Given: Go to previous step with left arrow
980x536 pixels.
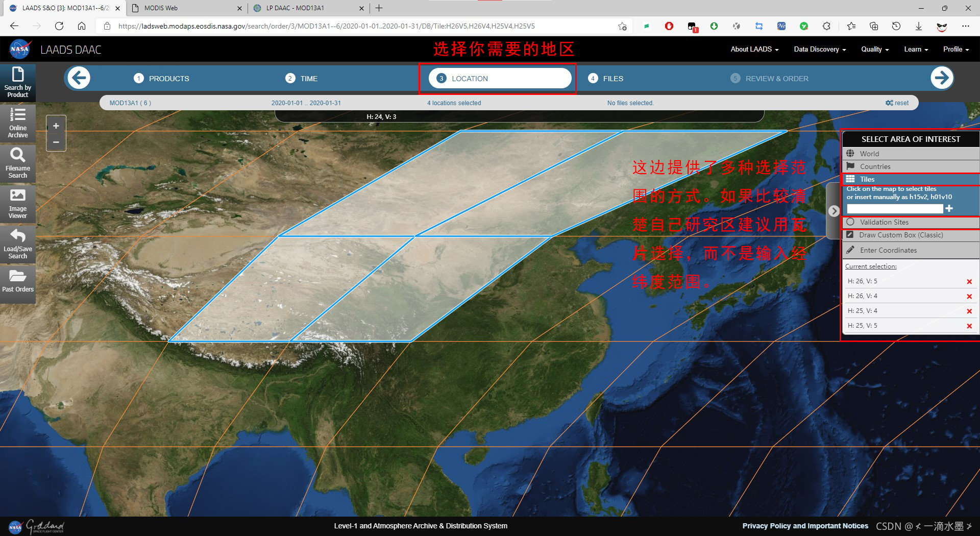Looking at the screenshot, I should click(x=79, y=78).
